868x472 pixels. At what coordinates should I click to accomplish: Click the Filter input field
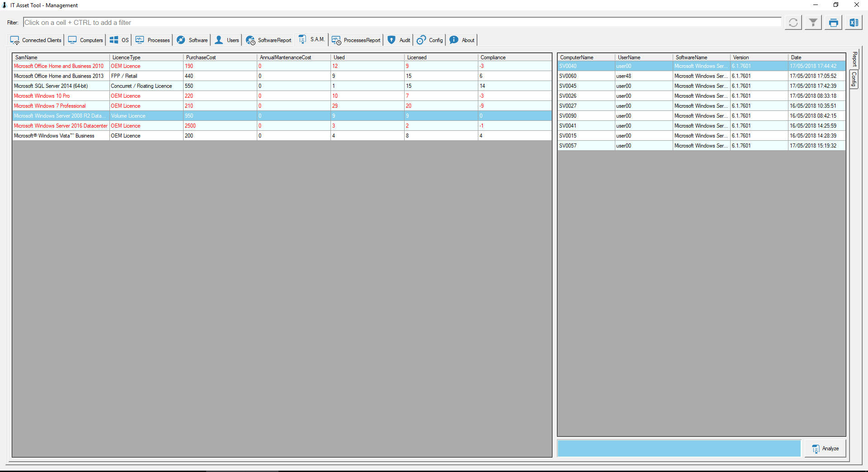click(x=402, y=23)
